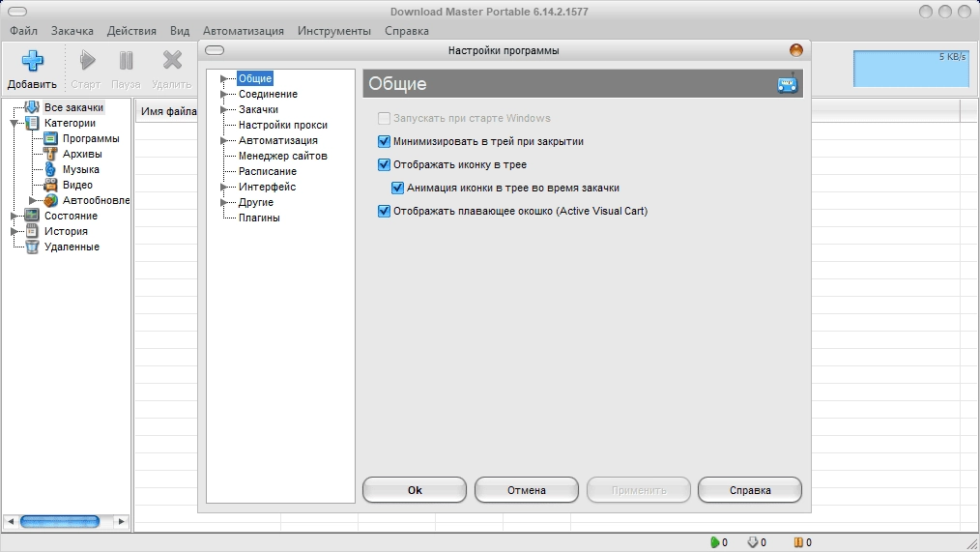Expand the Закачки settings node
The image size is (980, 552).
pyautogui.click(x=223, y=109)
